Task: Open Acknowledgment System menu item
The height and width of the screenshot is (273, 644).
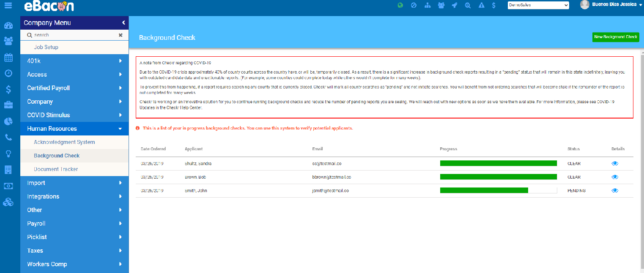Action: [74, 142]
